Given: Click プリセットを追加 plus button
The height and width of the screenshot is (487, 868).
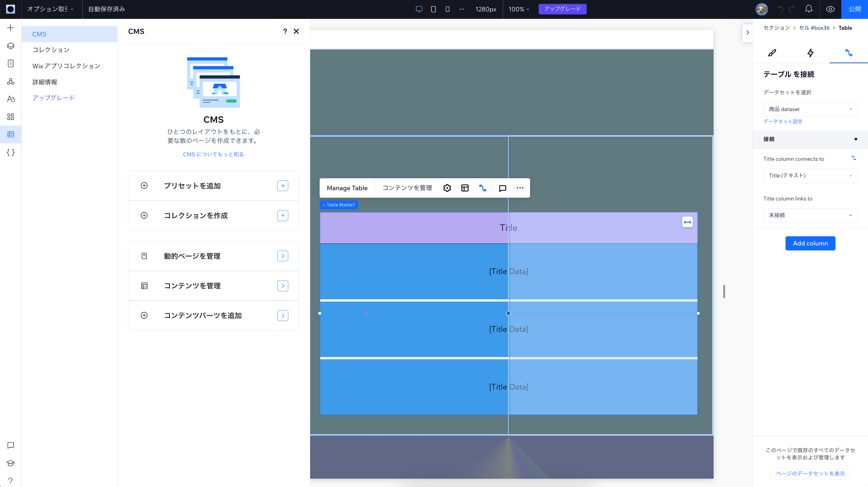Looking at the screenshot, I should pyautogui.click(x=283, y=186).
